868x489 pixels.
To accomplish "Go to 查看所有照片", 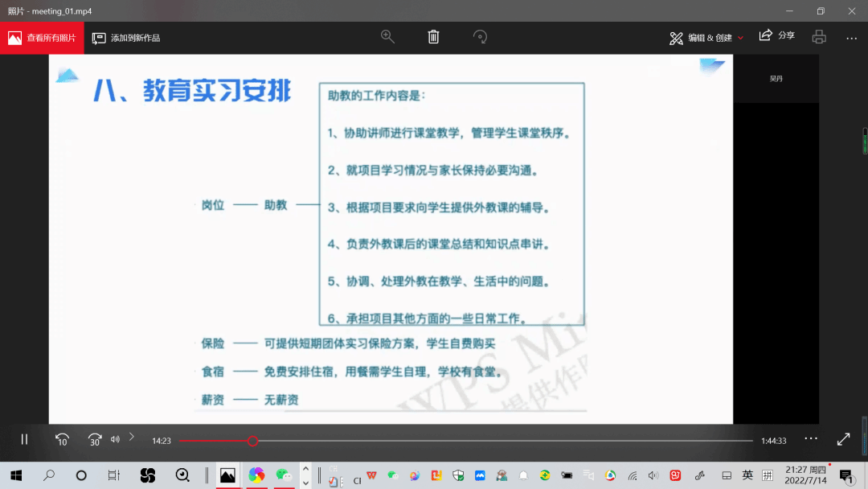I will click(x=42, y=38).
